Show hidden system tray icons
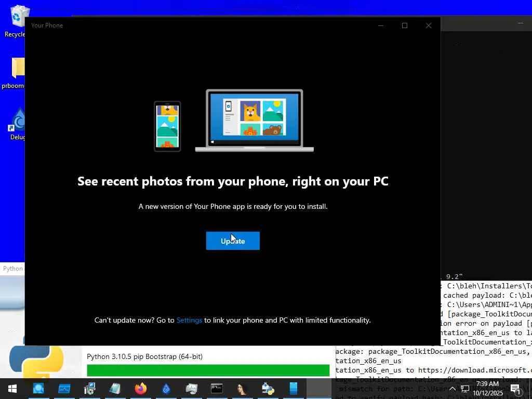Screen dimensions: 532x399 tap(452, 389)
